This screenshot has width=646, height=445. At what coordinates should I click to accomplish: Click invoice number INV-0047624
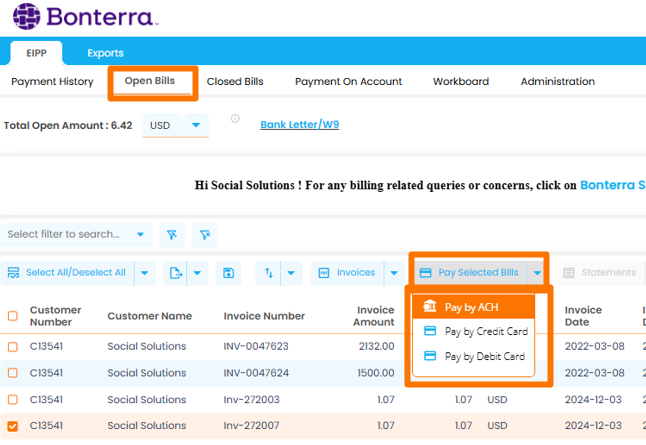click(x=256, y=373)
